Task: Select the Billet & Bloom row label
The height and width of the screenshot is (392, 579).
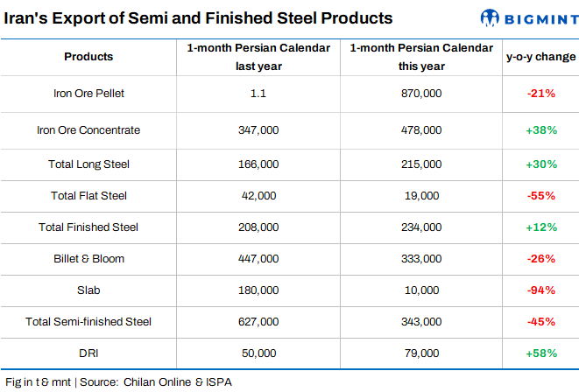Action: coord(88,259)
